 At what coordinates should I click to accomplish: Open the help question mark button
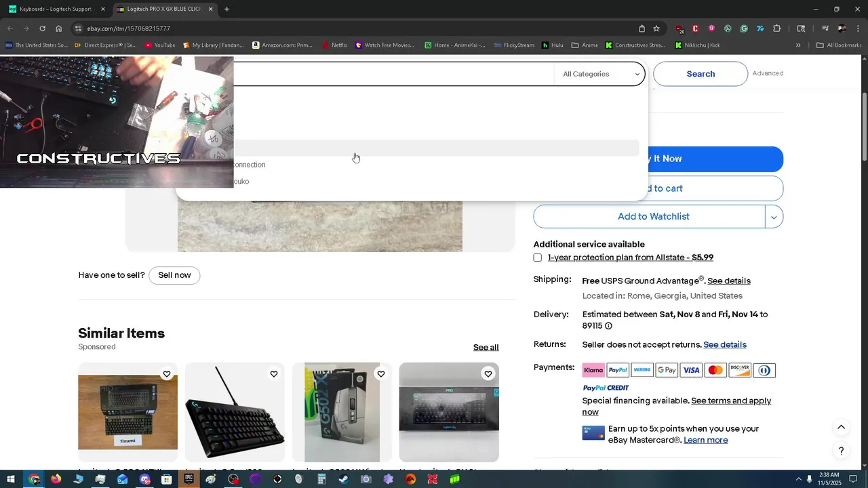click(x=841, y=451)
